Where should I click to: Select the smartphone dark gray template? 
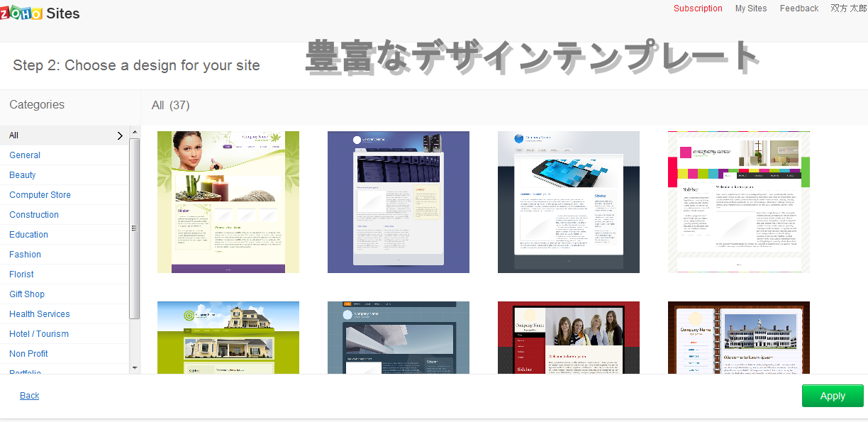point(569,202)
